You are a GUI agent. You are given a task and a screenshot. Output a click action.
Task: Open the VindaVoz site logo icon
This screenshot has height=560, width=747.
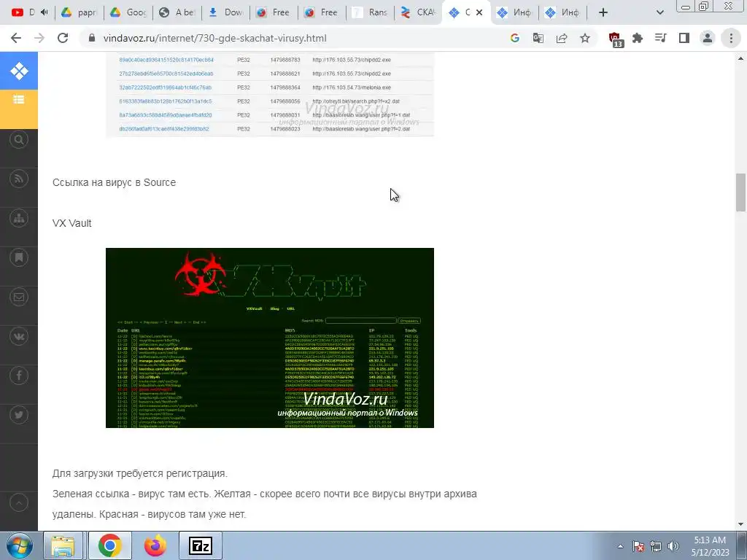tap(19, 71)
